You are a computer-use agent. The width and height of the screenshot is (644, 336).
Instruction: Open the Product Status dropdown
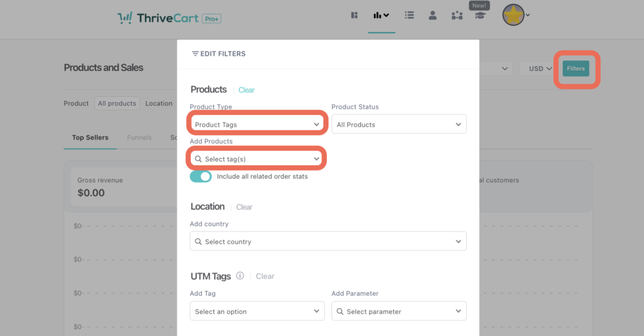399,125
